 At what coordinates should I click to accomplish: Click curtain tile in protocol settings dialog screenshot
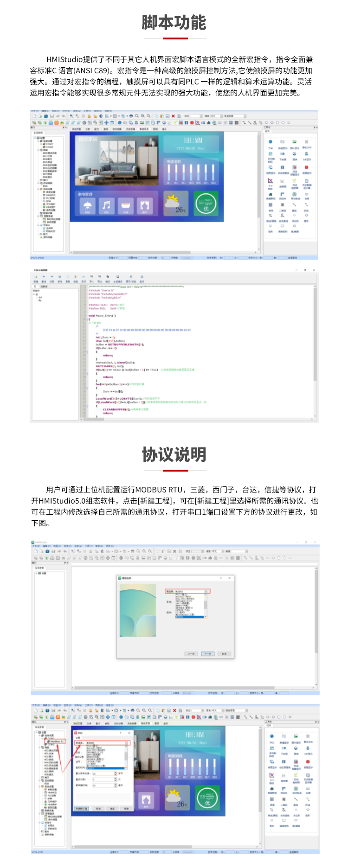click(146, 799)
